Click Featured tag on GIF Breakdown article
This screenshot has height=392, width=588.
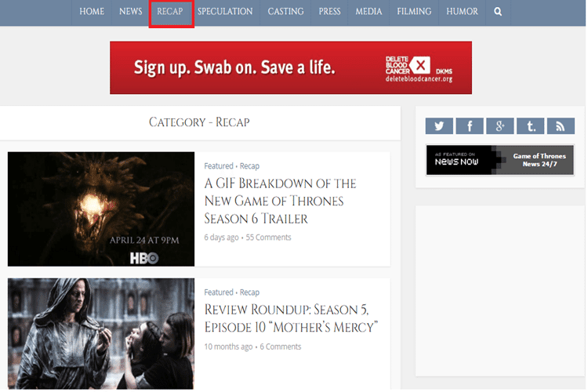219,165
